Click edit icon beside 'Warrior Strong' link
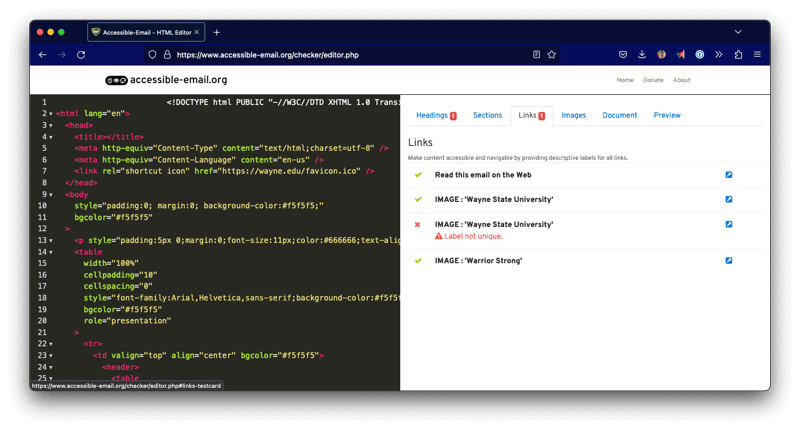 728,261
